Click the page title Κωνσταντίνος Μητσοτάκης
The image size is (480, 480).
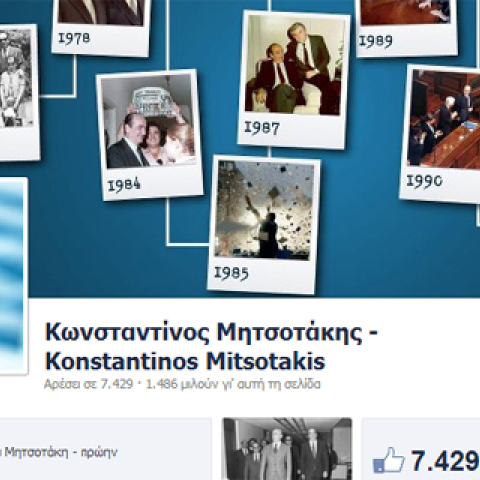point(211,333)
